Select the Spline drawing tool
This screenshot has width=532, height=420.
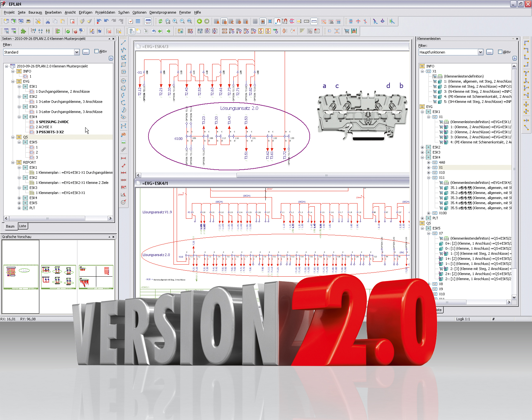123,126
